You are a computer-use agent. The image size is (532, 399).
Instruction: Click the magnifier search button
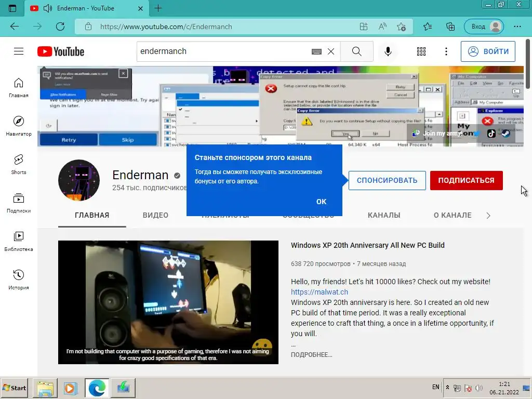point(356,51)
